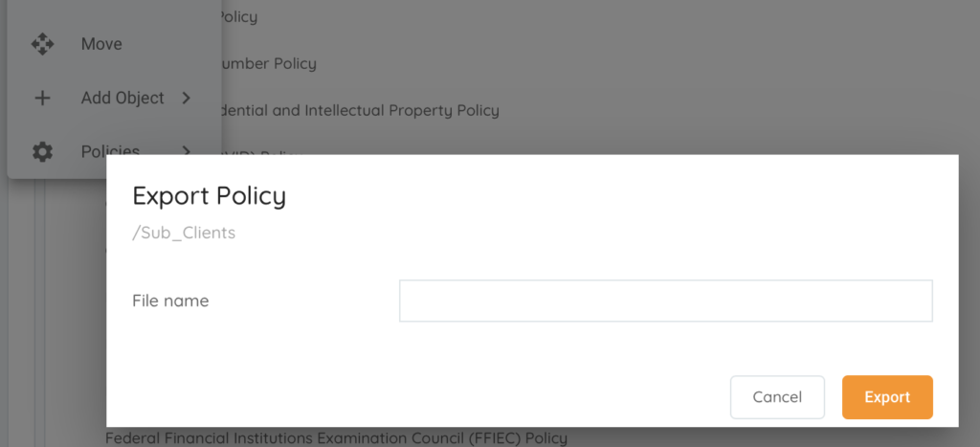Click the orange Export button
Screen dimensions: 980x447
(887, 397)
